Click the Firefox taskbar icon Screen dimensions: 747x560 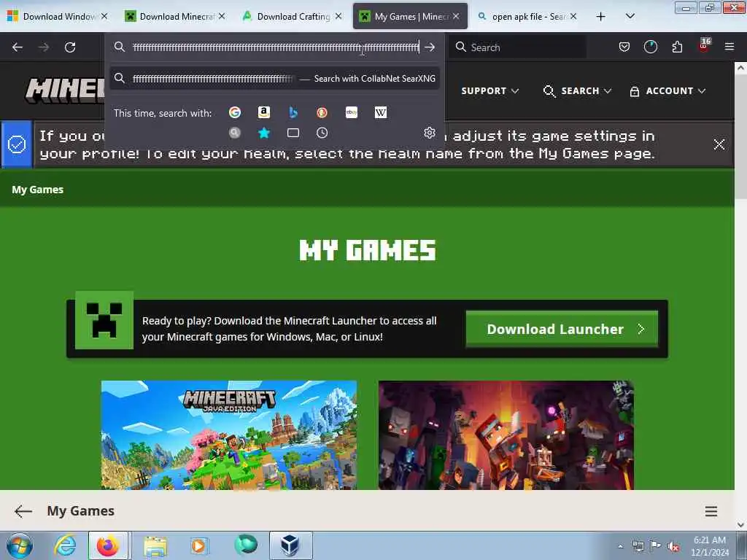108,545
